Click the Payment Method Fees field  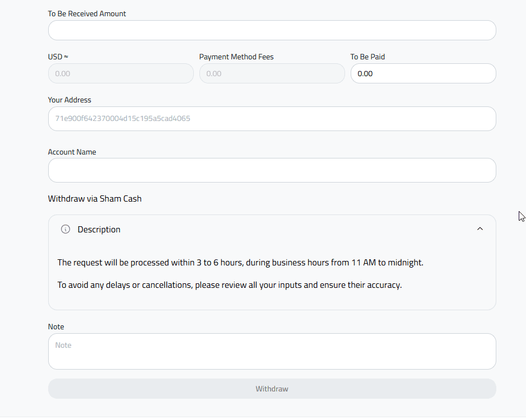click(x=272, y=73)
